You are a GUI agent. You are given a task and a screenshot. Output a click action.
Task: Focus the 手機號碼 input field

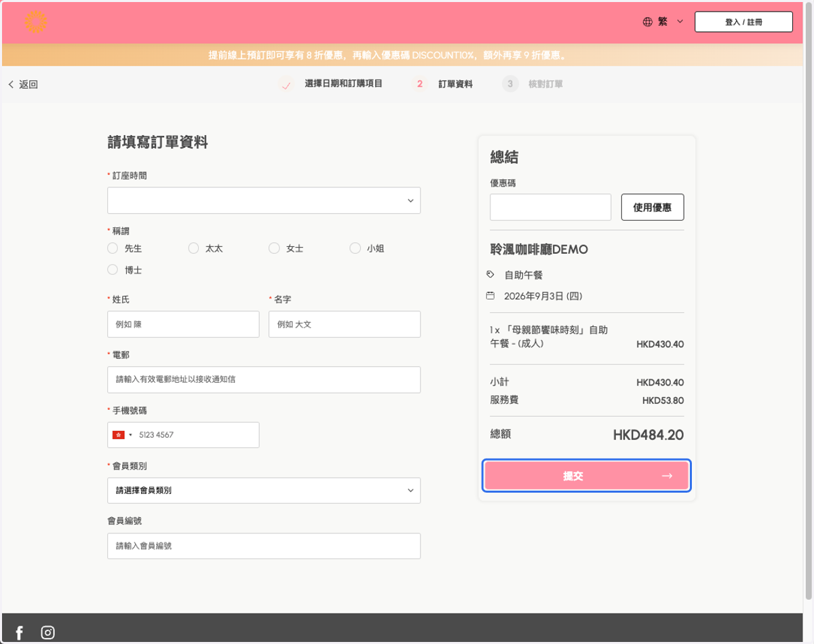point(183,435)
